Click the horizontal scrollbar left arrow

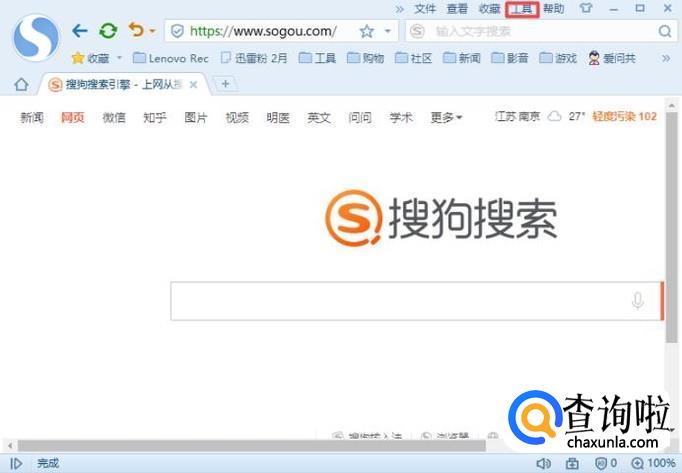tap(10, 446)
